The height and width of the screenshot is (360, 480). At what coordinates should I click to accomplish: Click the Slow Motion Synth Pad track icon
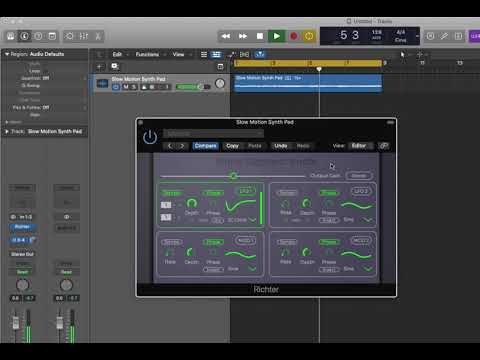click(102, 83)
